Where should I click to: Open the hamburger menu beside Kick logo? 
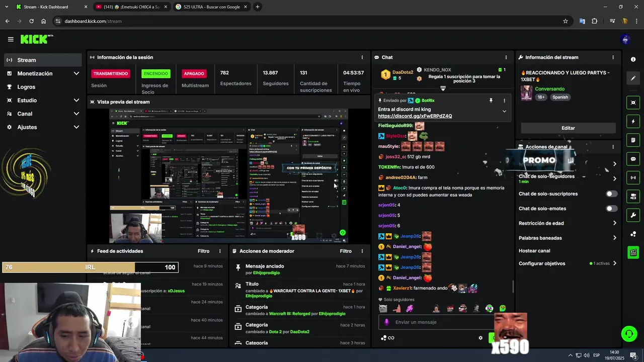click(x=11, y=39)
